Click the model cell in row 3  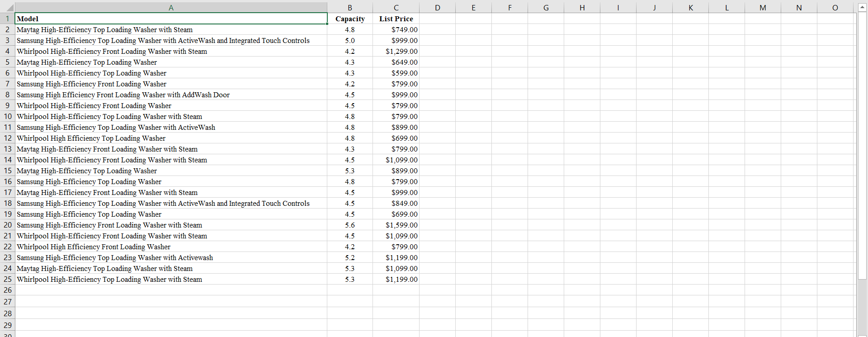171,40
